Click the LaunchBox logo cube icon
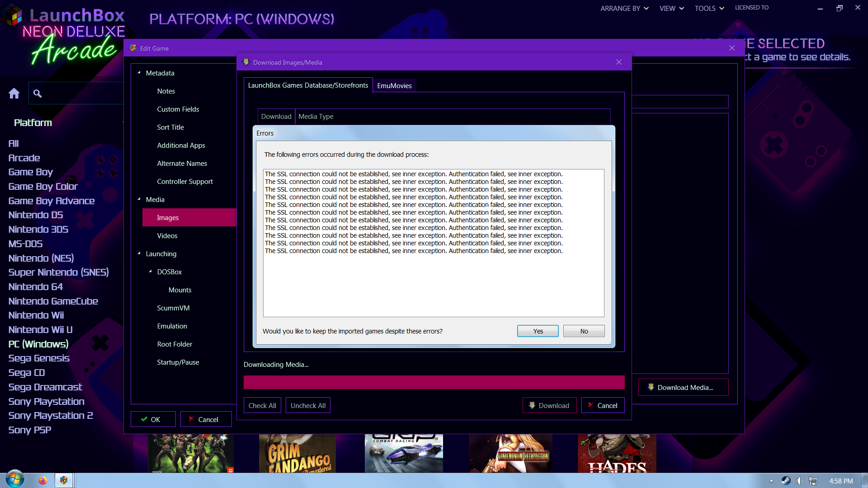 12,15
